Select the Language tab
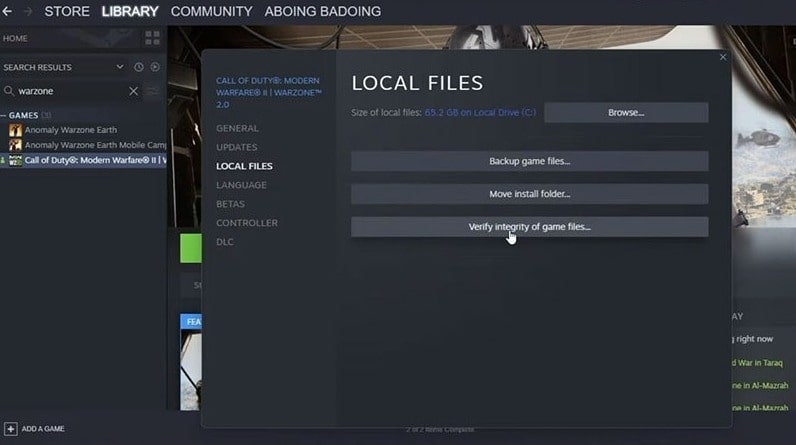 click(241, 185)
